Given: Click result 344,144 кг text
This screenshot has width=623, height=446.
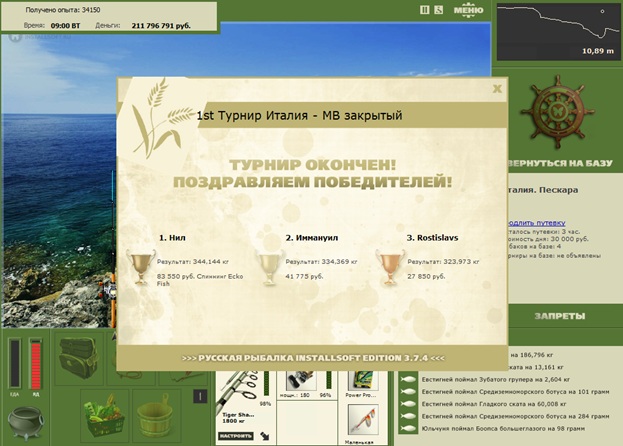Looking at the screenshot, I should point(193,262).
